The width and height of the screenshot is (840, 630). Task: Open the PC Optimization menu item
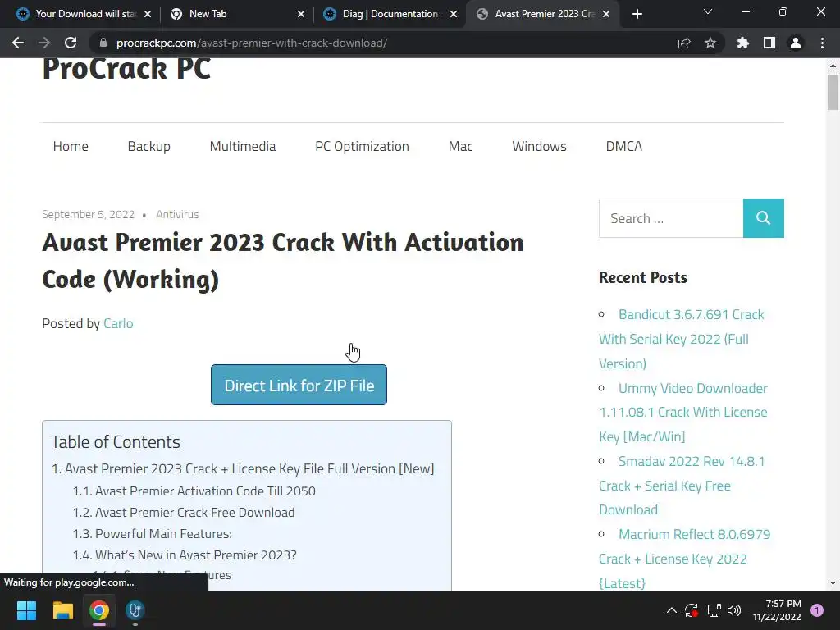click(x=362, y=146)
